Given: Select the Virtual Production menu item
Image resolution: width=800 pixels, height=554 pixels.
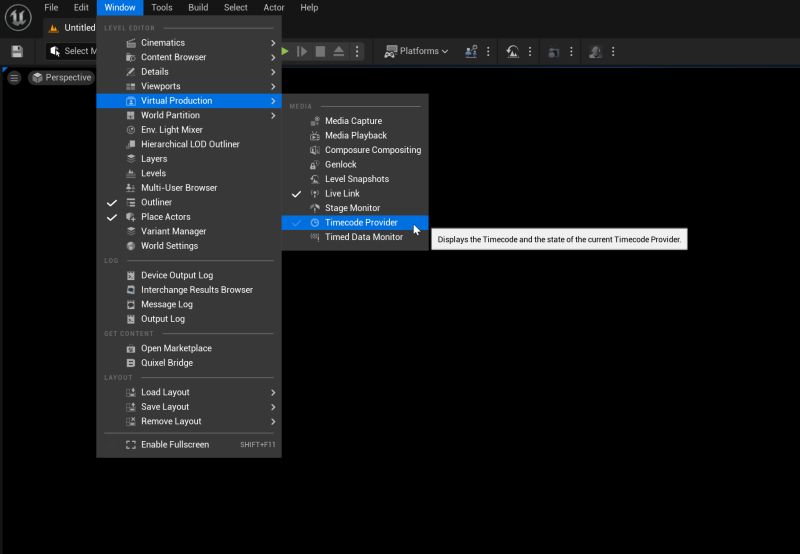Looking at the screenshot, I should (x=189, y=101).
